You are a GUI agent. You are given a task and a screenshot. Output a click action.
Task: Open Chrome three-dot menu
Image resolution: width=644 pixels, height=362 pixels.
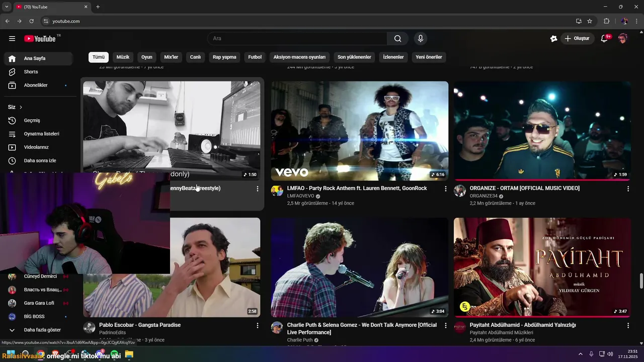pos(637,21)
